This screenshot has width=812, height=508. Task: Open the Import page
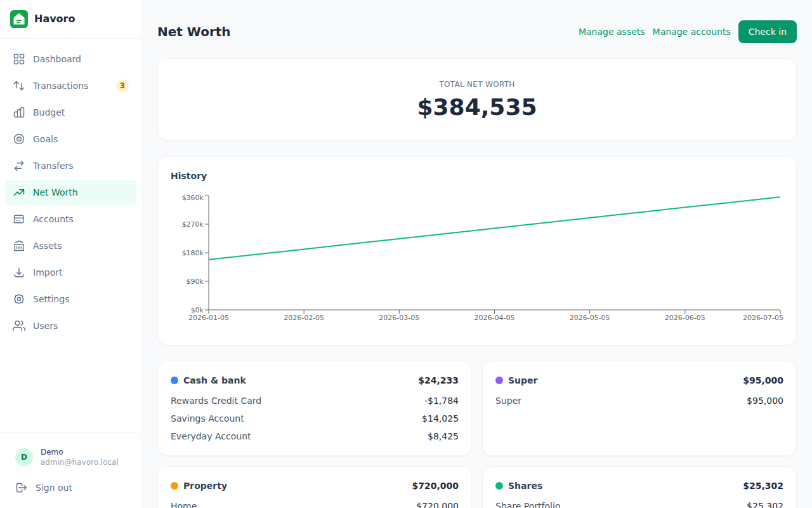tap(70, 272)
